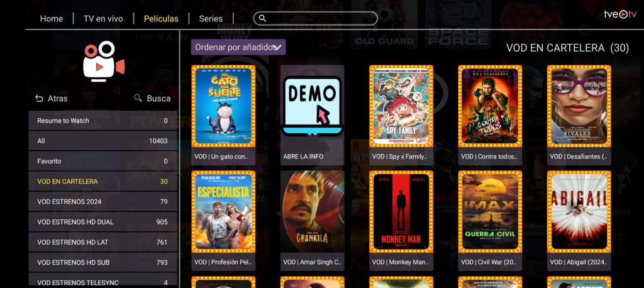This screenshot has width=644, height=288.
Task: Click title 'VOD | Desafiantes (..'
Action: (x=579, y=157)
